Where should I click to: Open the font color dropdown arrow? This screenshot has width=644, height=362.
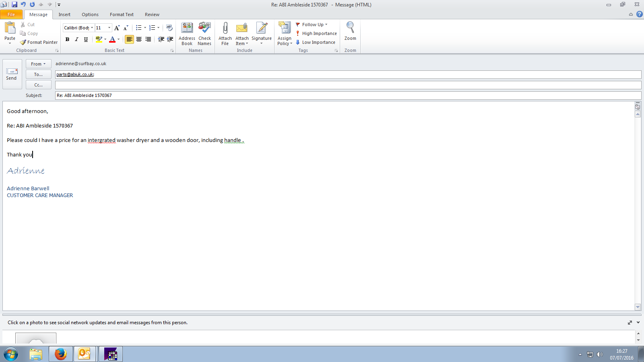(x=119, y=39)
